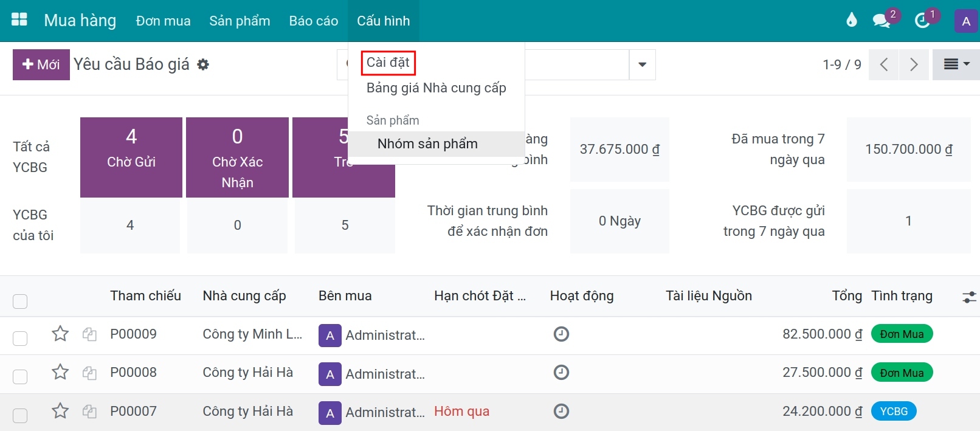Click the Mới button
This screenshot has height=431, width=980.
(x=41, y=64)
